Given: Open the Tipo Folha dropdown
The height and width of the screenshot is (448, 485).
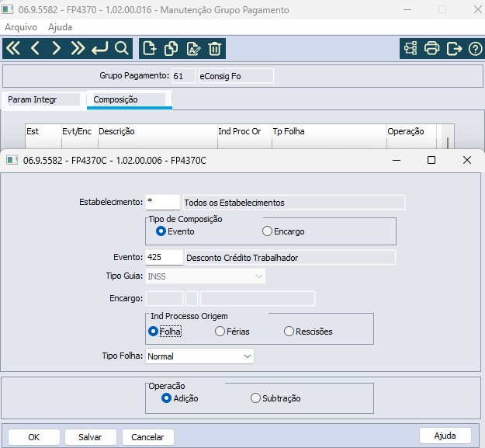Looking at the screenshot, I should click(199, 356).
